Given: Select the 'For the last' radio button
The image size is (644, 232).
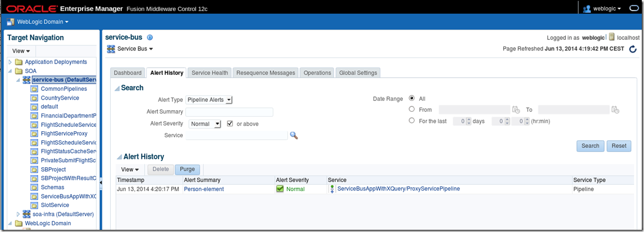Looking at the screenshot, I should [411, 121].
